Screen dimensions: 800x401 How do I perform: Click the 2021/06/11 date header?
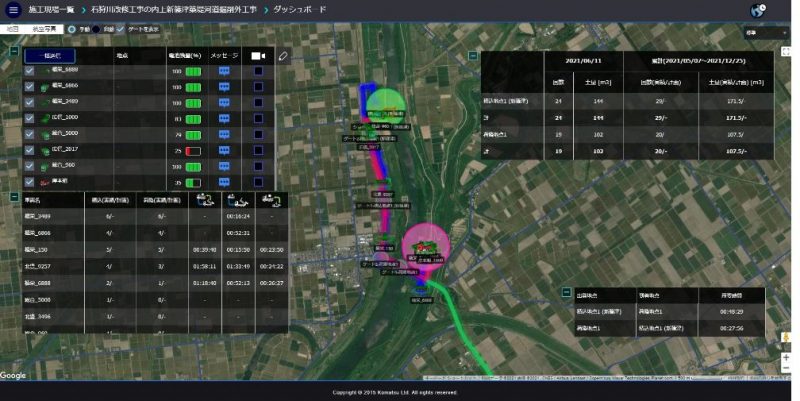[x=583, y=61]
